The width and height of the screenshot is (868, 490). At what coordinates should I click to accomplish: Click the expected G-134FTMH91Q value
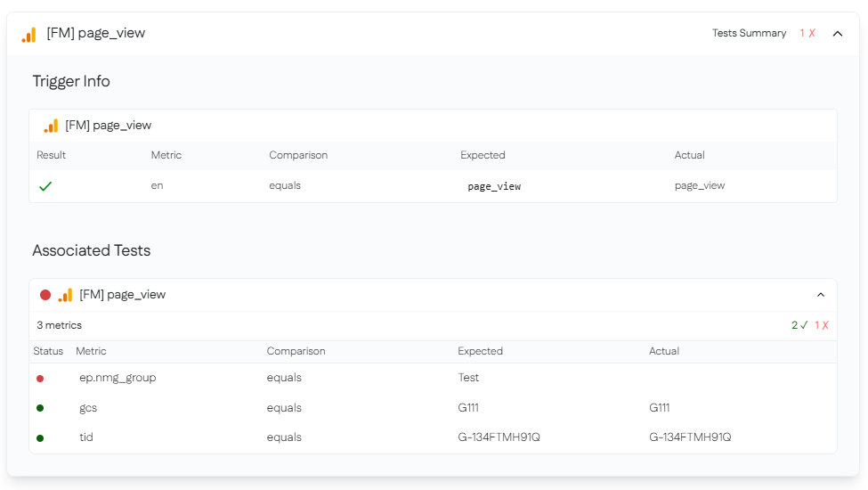(499, 437)
